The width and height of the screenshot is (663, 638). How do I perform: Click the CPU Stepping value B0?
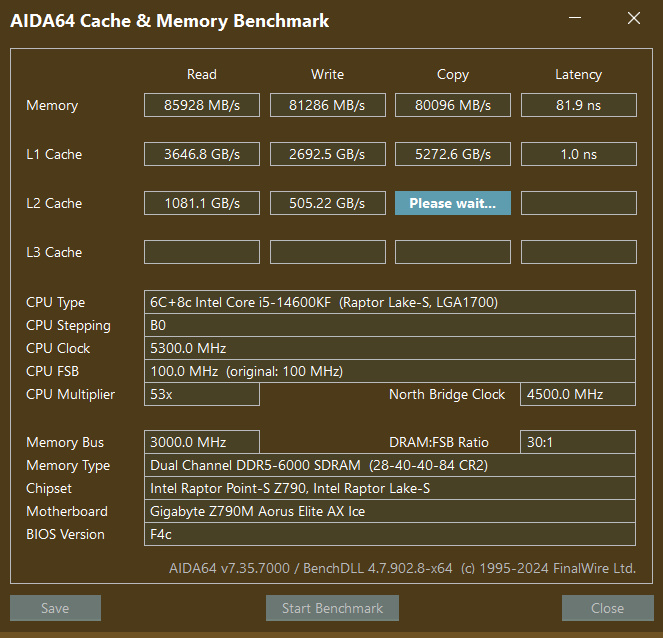(390, 325)
